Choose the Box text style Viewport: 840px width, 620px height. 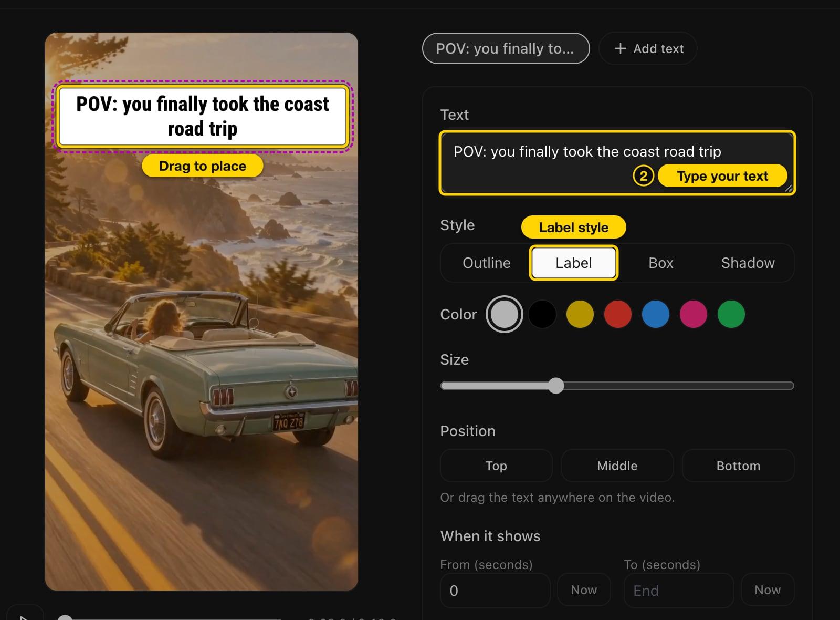coord(660,263)
